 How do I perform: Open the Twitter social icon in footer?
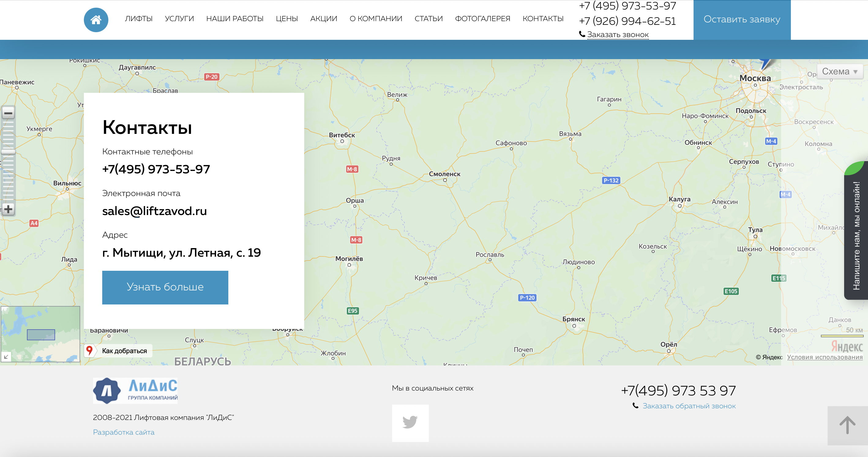click(410, 423)
